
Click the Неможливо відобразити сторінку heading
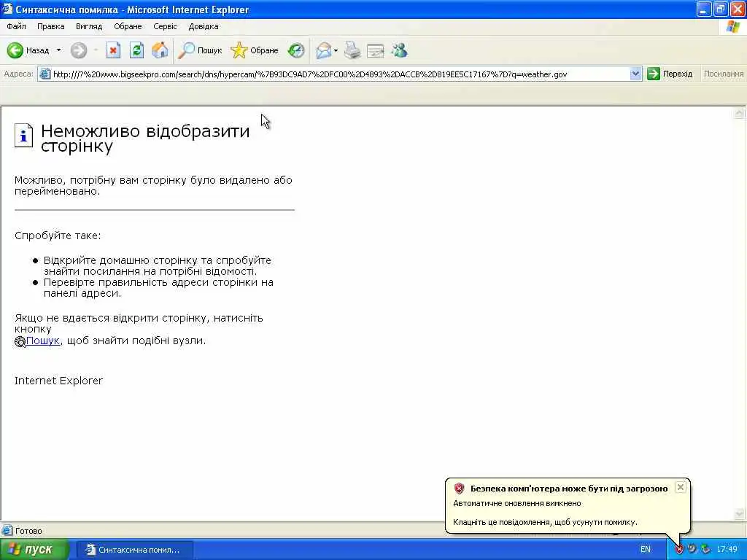pyautogui.click(x=145, y=138)
